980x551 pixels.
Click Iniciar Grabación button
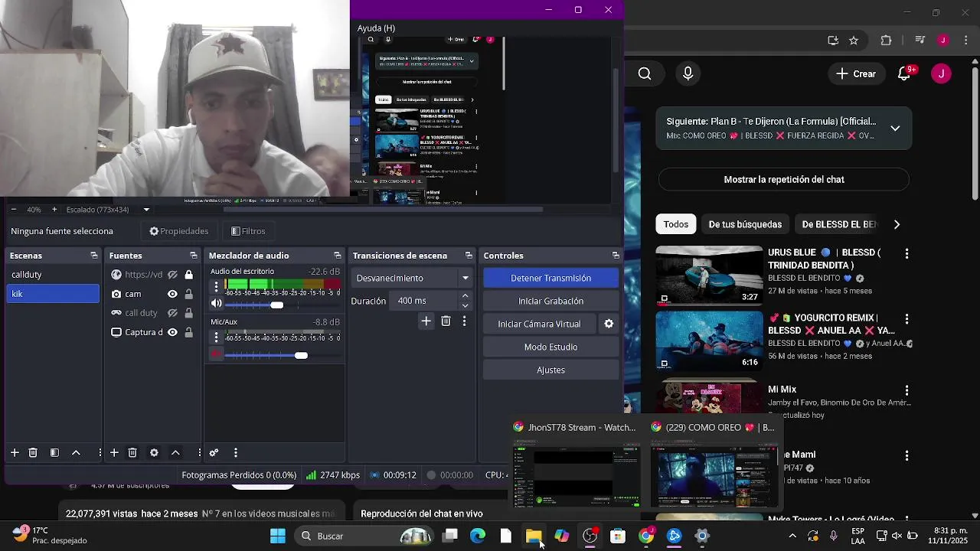(551, 301)
